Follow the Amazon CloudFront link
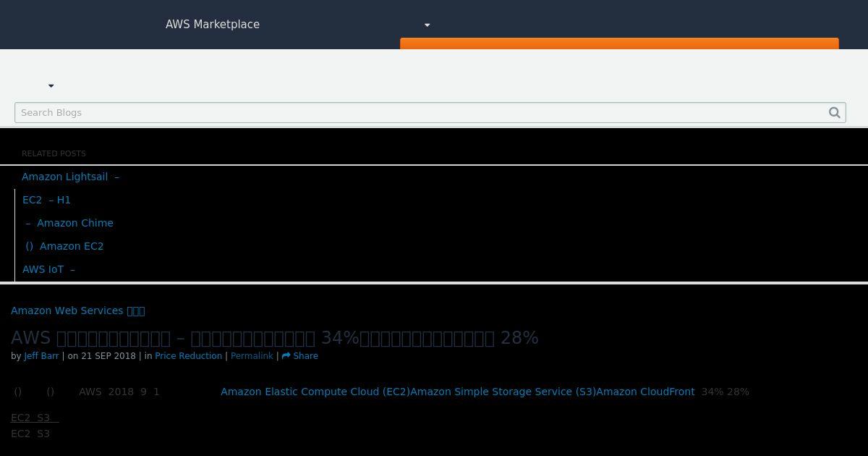The width and height of the screenshot is (868, 456). [645, 392]
